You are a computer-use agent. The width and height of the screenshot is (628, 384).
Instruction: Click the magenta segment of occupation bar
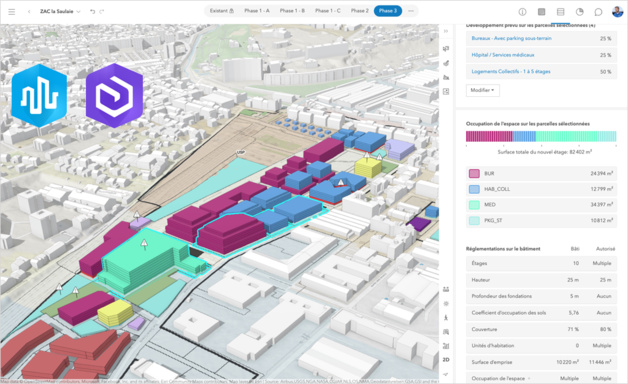point(489,137)
